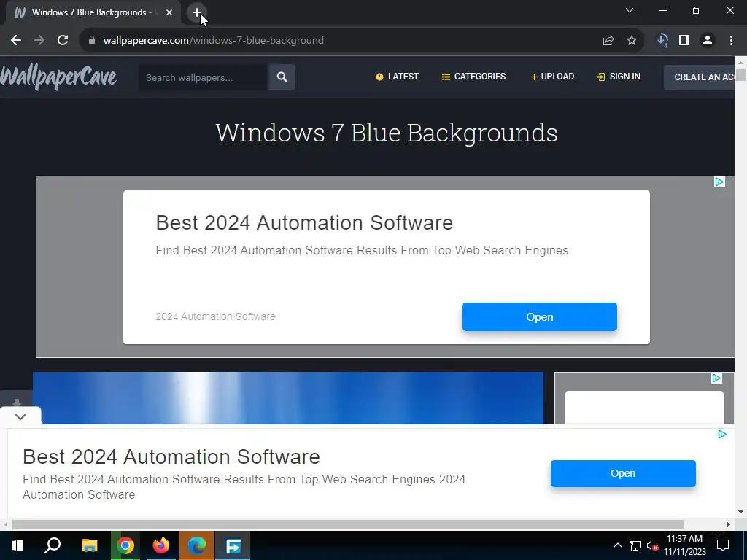Focus the Search wallpapers field
The width and height of the screenshot is (747, 560).
tap(203, 77)
